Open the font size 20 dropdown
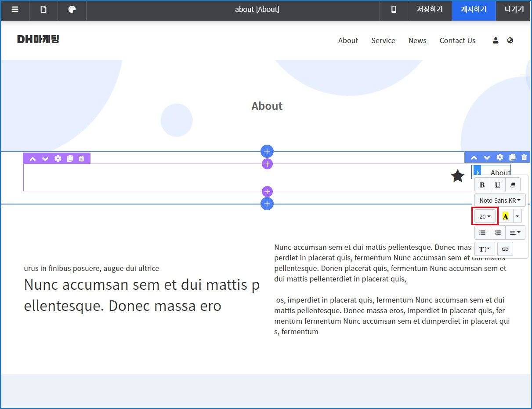Viewport: 532px width, 409px height. click(485, 216)
